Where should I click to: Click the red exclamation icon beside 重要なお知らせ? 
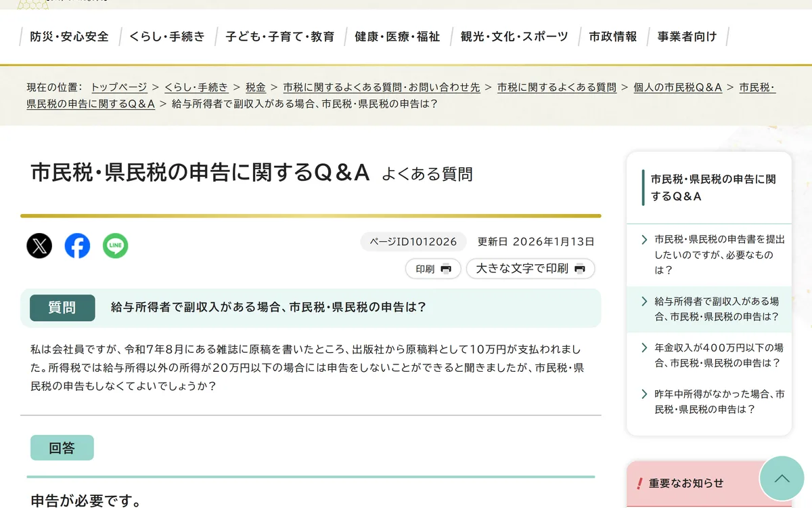639,484
